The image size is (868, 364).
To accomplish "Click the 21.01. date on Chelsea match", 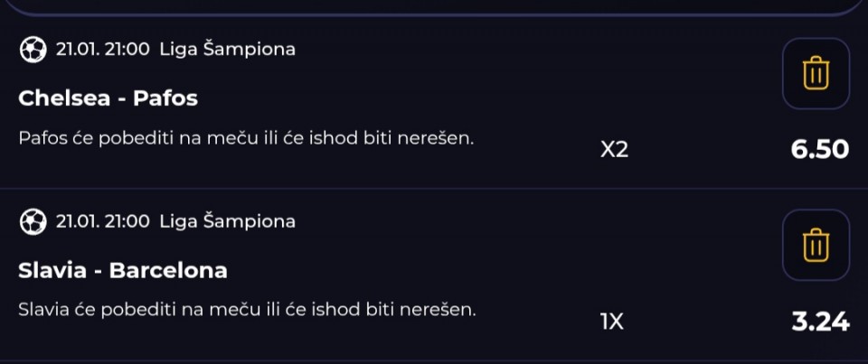I will pos(78,50).
